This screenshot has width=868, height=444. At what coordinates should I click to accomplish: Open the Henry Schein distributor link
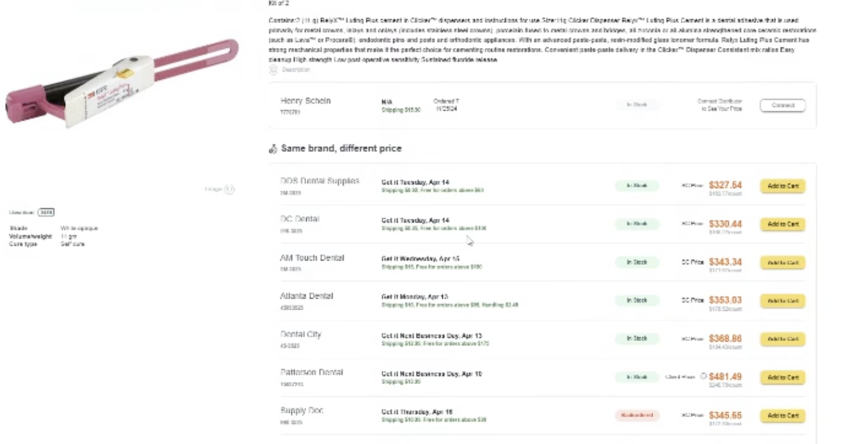coord(306,101)
